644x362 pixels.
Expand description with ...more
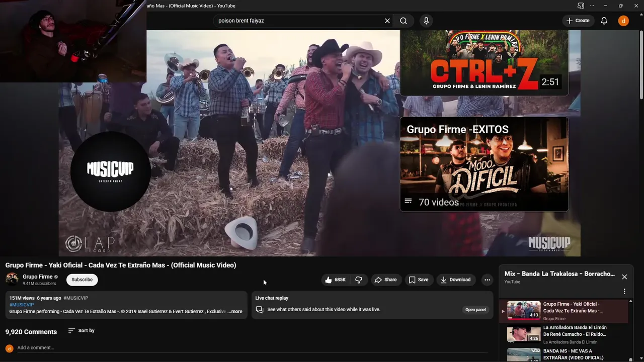point(235,311)
